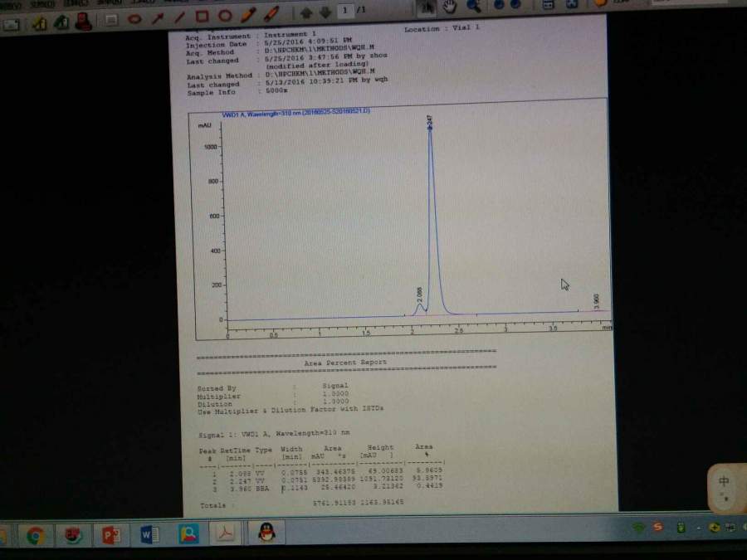Click the envelope icon in the annotation toolbar
747x560 pixels.
point(11,24)
